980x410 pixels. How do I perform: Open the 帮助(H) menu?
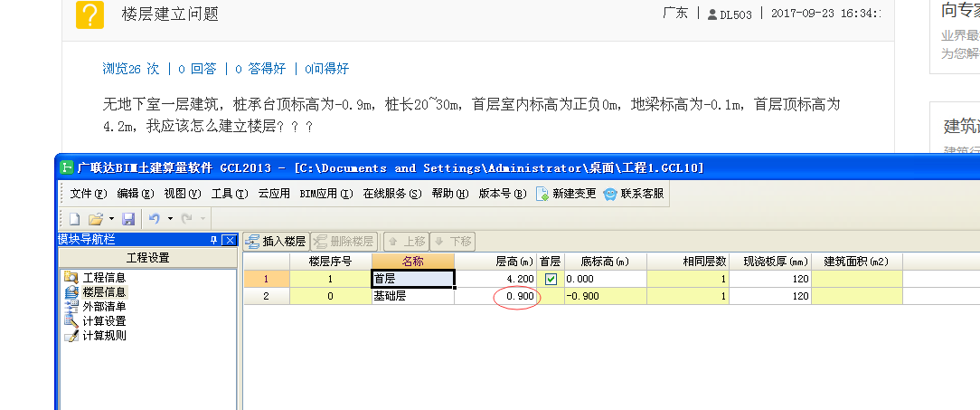coord(450,194)
